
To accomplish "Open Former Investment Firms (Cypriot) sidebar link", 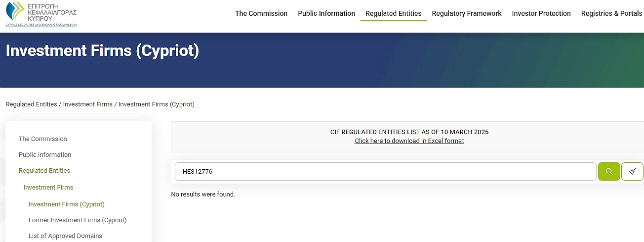I will click(x=78, y=220).
